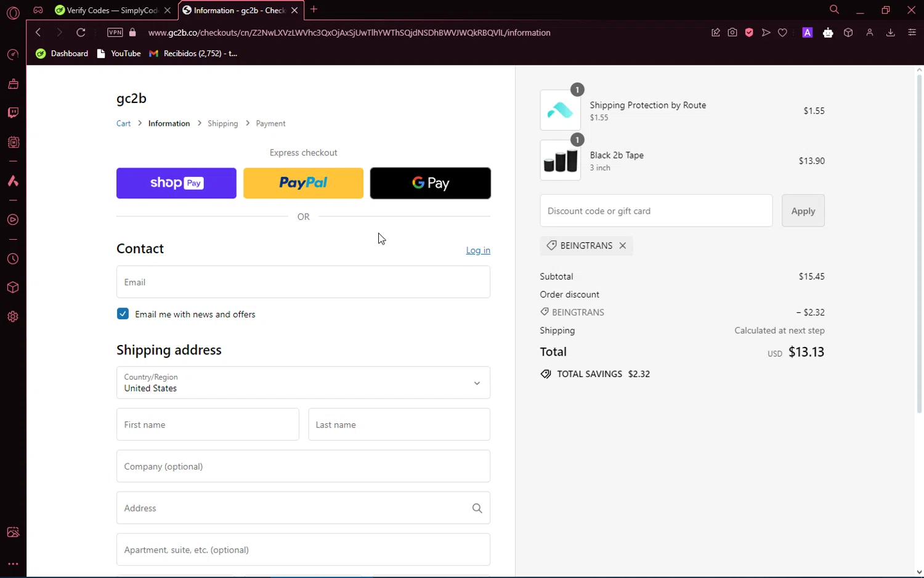Open the sidebar gallery image icon
This screenshot has width=924, height=578.
(x=13, y=532)
